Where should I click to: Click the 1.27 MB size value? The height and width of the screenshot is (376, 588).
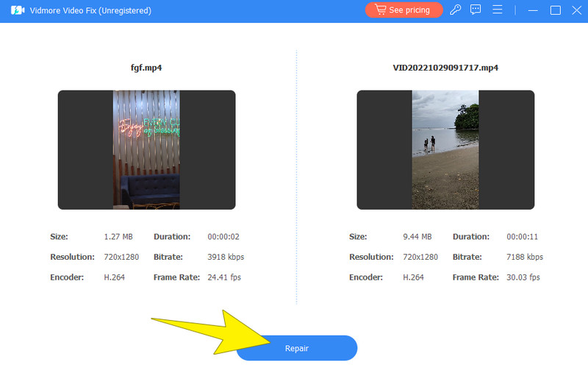[118, 237]
